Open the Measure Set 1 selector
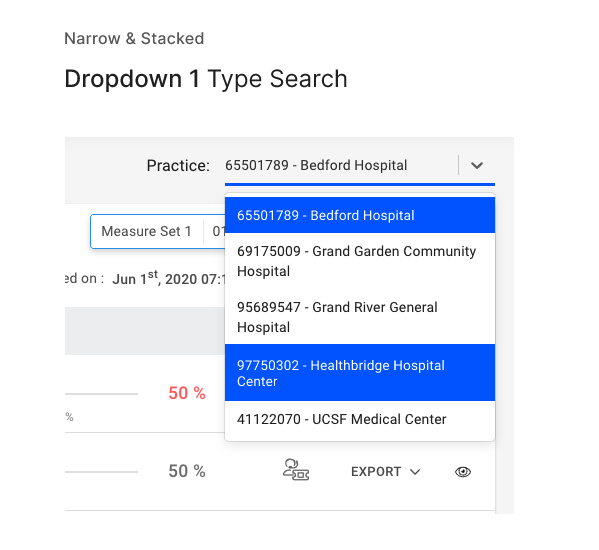This screenshot has width=599, height=550. [x=146, y=231]
